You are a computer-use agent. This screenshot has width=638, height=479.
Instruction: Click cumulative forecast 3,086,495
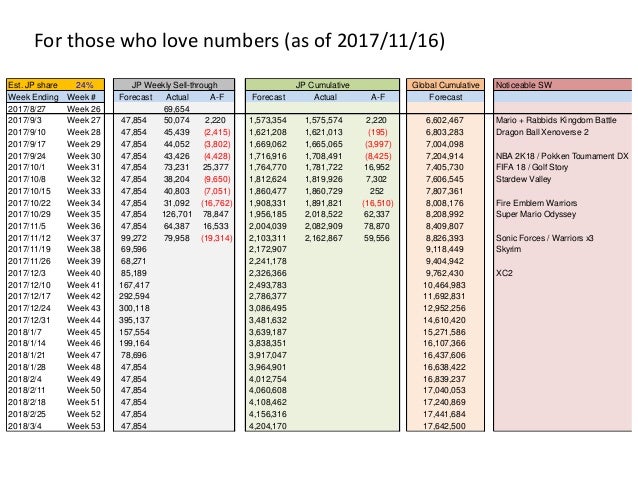click(x=268, y=308)
